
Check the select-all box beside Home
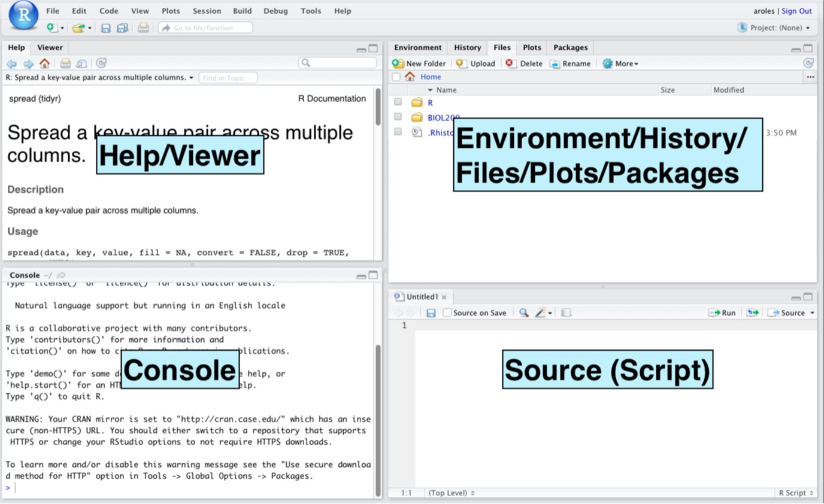point(396,77)
